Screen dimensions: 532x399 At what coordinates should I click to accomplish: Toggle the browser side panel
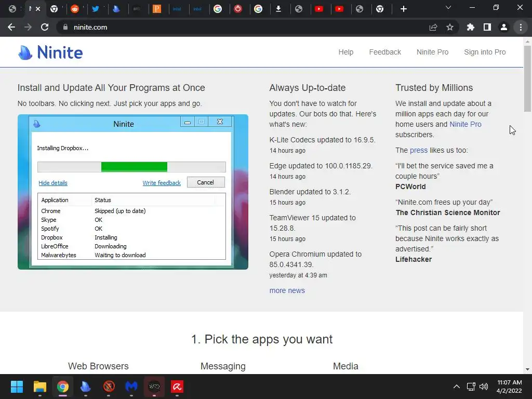point(487,27)
